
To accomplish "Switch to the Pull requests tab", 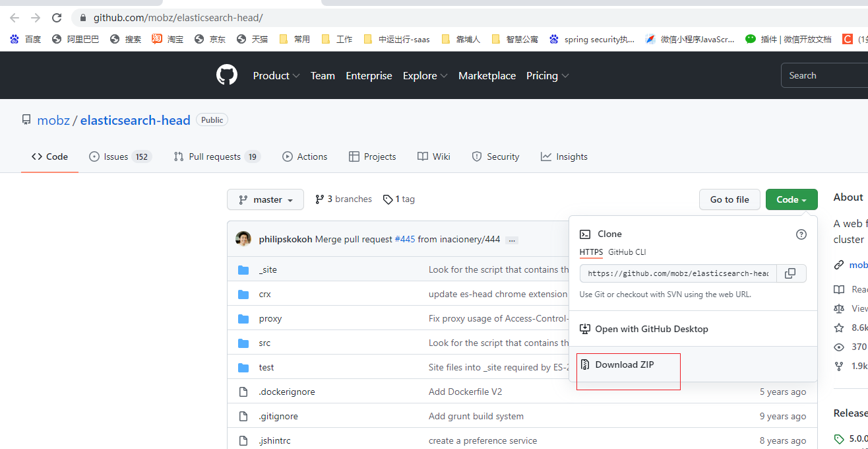I will point(217,156).
